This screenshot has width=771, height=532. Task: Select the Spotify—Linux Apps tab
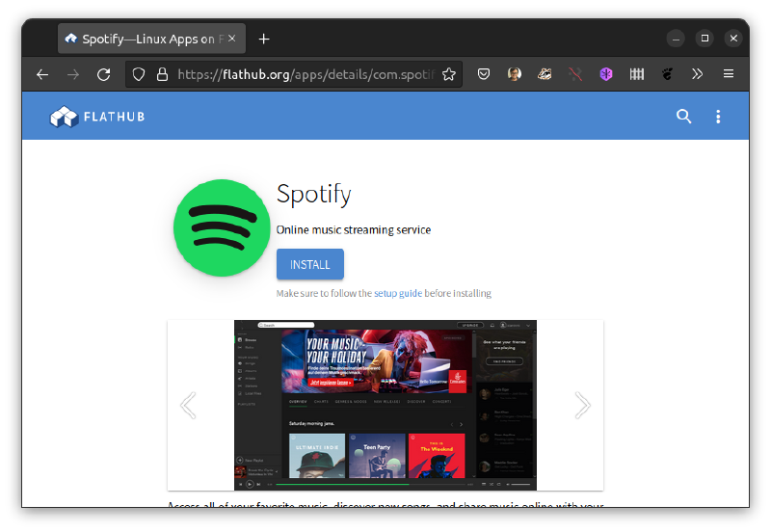145,39
